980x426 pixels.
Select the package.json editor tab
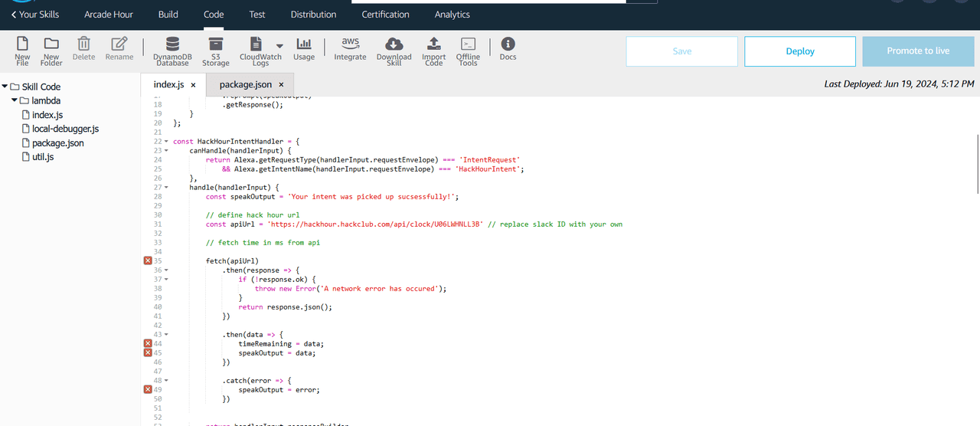pos(244,85)
